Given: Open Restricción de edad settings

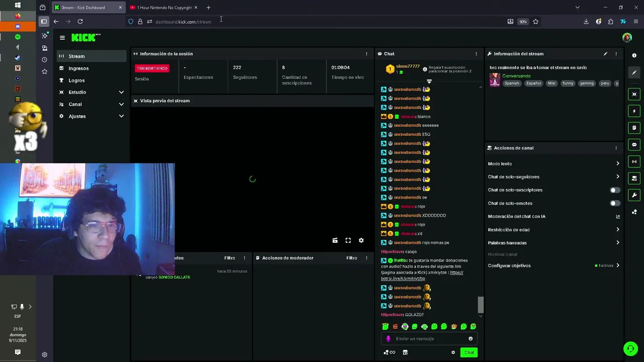Looking at the screenshot, I should click(553, 230).
